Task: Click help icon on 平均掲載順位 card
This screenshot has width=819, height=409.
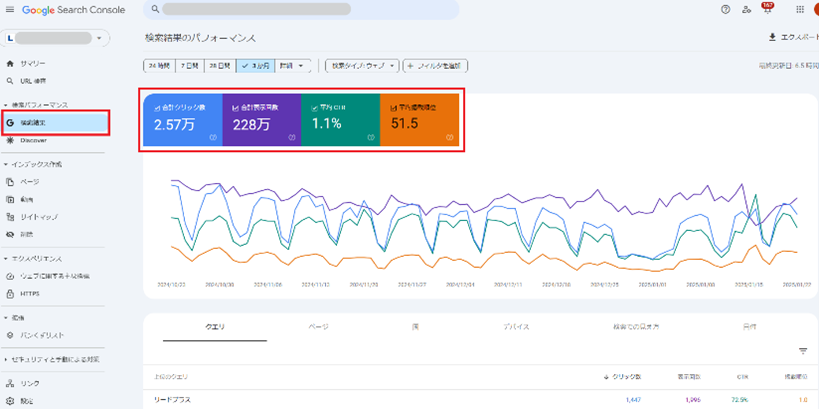Action: (x=449, y=137)
